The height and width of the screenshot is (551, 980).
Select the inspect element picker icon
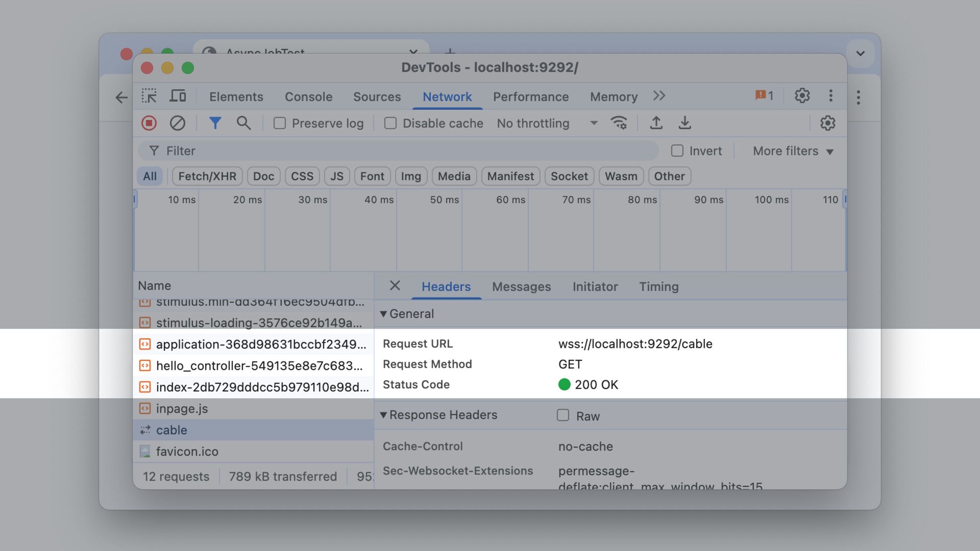[149, 96]
